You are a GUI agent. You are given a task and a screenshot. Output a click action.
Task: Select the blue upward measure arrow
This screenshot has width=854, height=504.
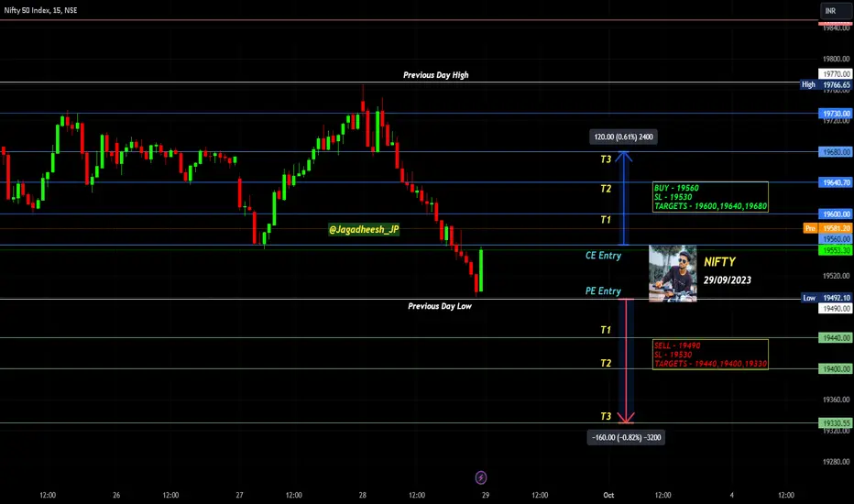tap(624, 198)
